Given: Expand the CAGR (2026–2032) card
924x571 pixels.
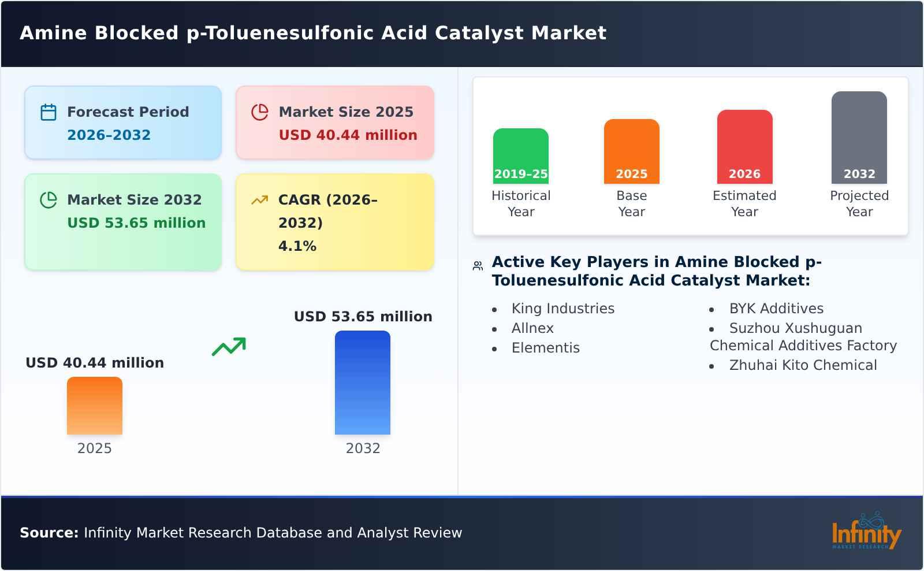Looking at the screenshot, I should tap(334, 221).
